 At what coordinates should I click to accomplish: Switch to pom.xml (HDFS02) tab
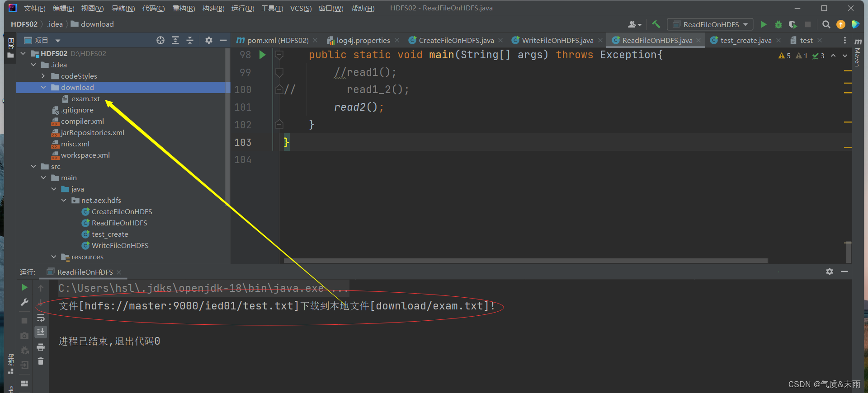click(x=278, y=40)
